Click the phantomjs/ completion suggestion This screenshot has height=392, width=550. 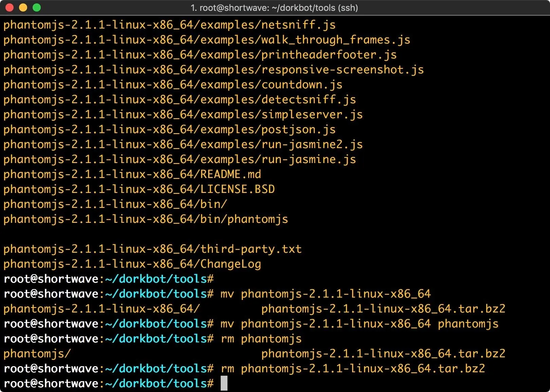tap(37, 354)
